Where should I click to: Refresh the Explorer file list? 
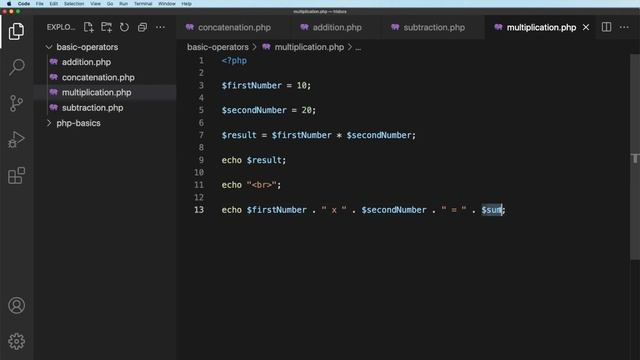pyautogui.click(x=124, y=27)
